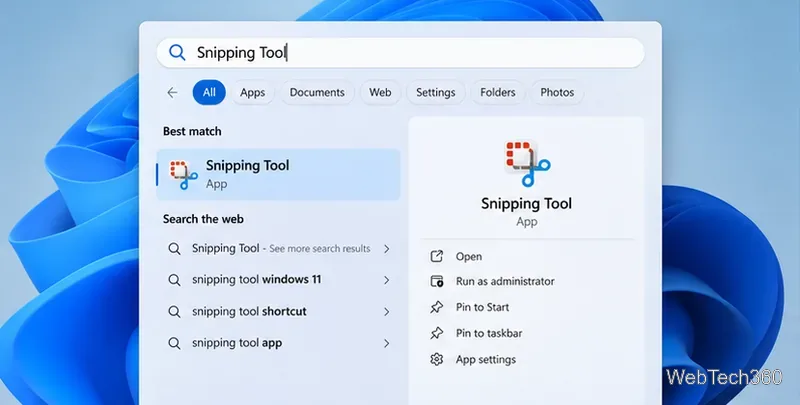
Task: Click the search magnifier icon in search box
Action: pos(177,53)
